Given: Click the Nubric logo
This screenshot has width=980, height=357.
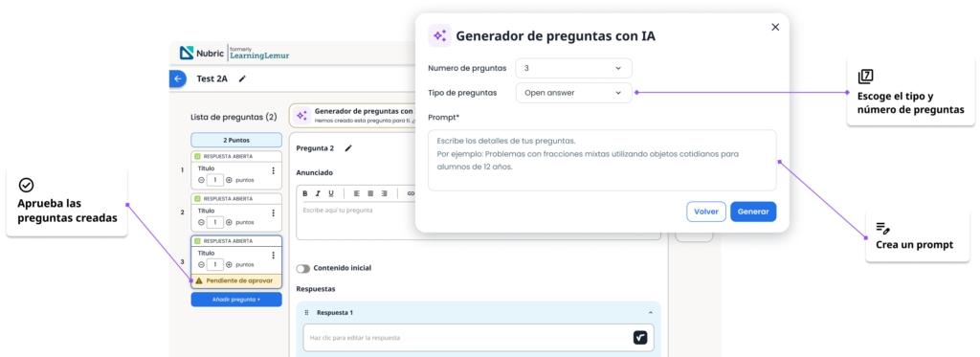Looking at the screenshot, I should pyautogui.click(x=202, y=54).
